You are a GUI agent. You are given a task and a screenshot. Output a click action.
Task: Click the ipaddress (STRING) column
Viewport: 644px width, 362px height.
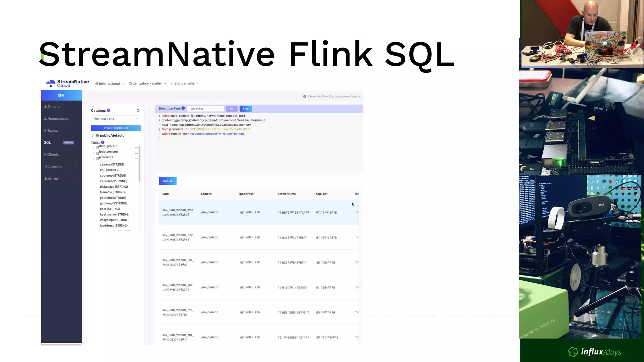pyautogui.click(x=114, y=226)
